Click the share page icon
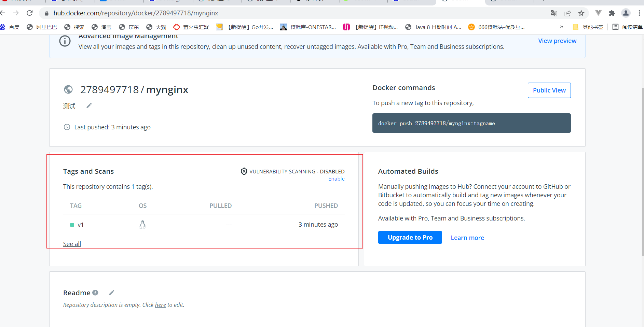 [567, 13]
